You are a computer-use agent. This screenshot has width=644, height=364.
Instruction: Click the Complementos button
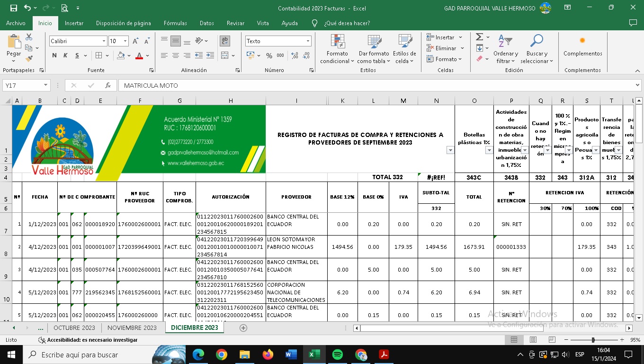pyautogui.click(x=582, y=46)
